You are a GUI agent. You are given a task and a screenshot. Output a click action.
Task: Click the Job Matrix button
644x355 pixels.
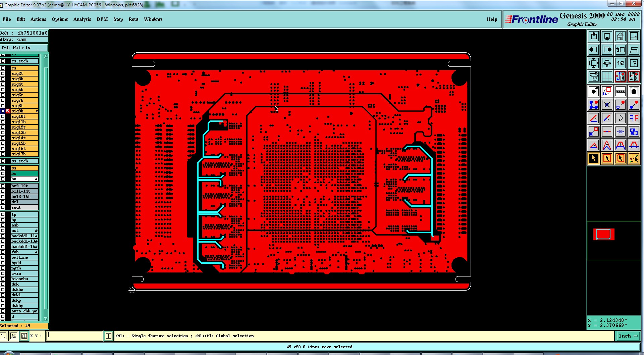(x=24, y=48)
